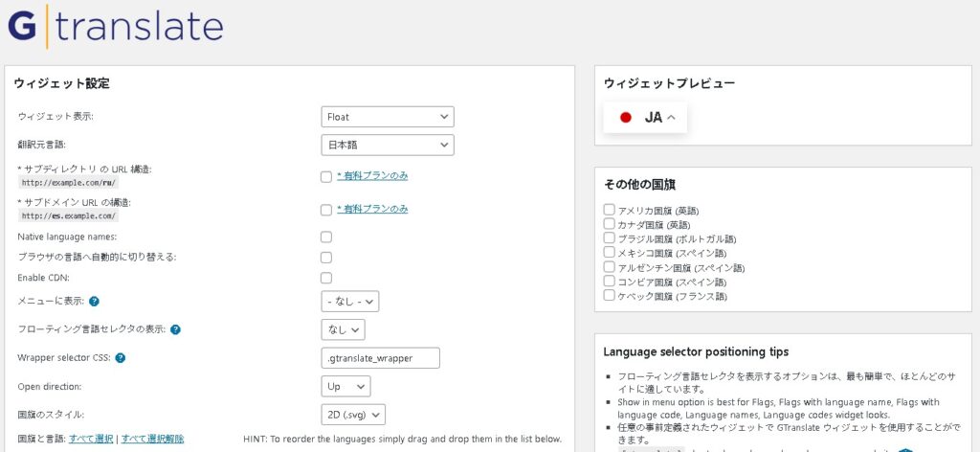Check the Enable CDN checkbox
Image resolution: width=980 pixels, height=452 pixels.
tap(326, 278)
